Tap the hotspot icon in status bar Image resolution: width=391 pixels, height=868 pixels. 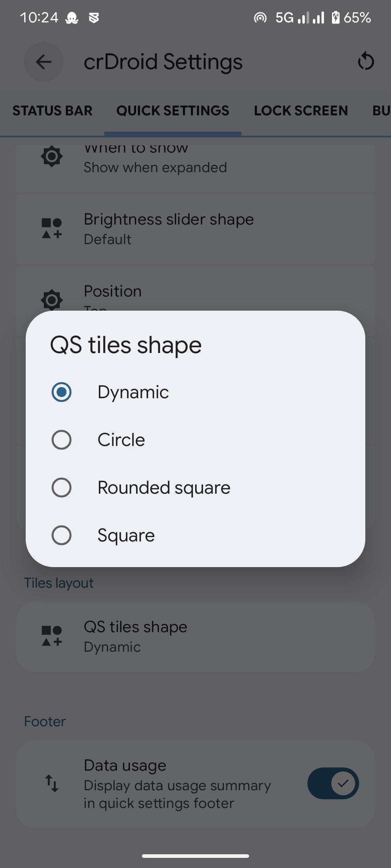pyautogui.click(x=260, y=17)
